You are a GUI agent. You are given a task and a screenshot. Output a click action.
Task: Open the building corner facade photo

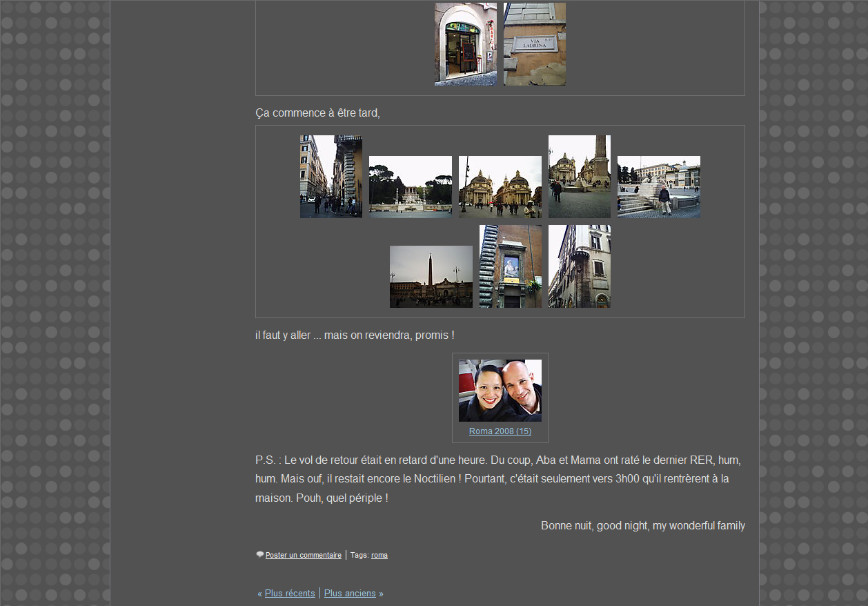tap(579, 266)
